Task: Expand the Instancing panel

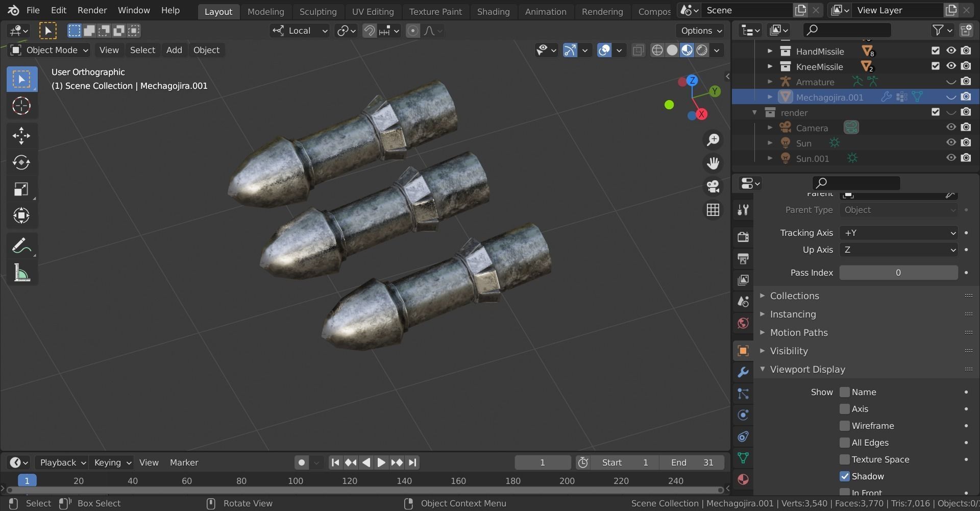Action: coord(793,314)
